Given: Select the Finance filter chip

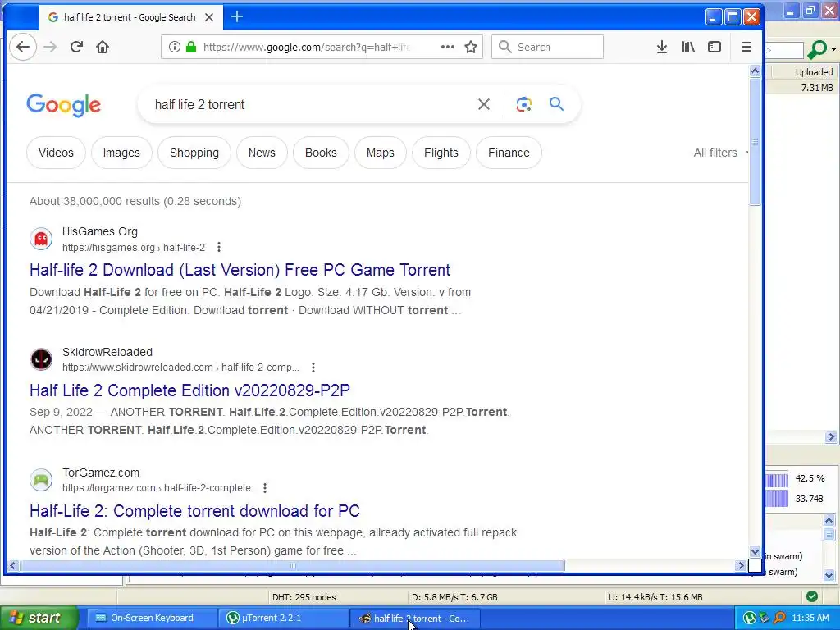Looking at the screenshot, I should click(509, 153).
